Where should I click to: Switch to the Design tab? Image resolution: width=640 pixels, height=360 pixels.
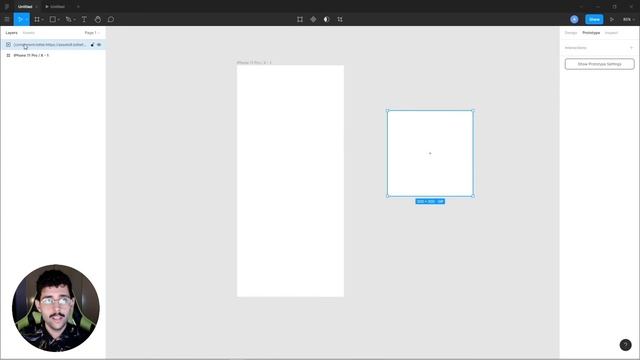point(571,33)
